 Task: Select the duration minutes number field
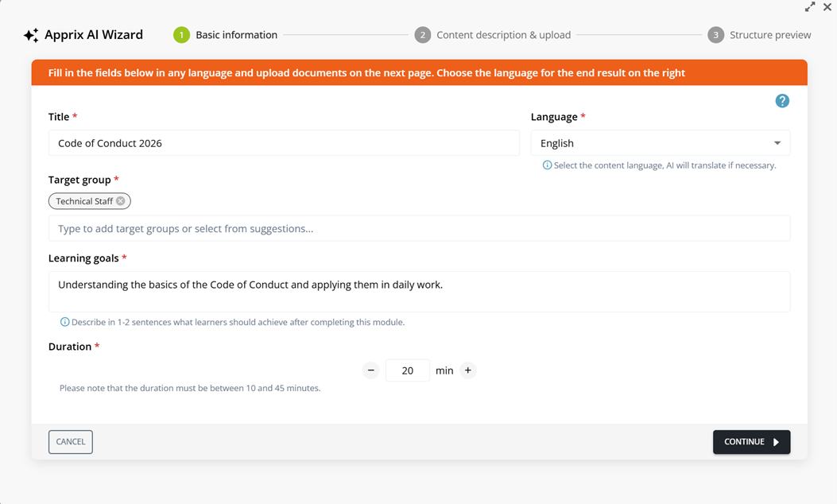pyautogui.click(x=408, y=370)
